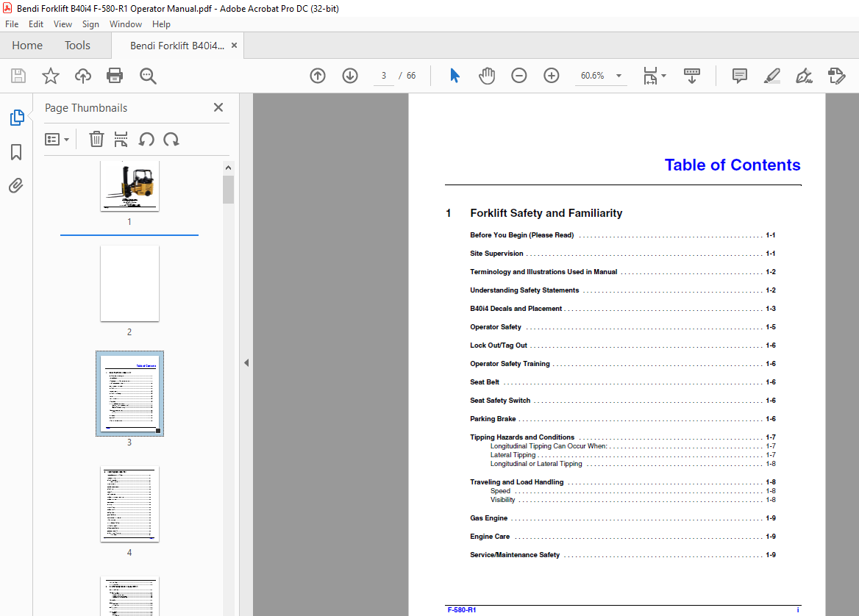Screen dimensions: 859x616
Task: Open the find text search tool
Action: click(x=148, y=76)
